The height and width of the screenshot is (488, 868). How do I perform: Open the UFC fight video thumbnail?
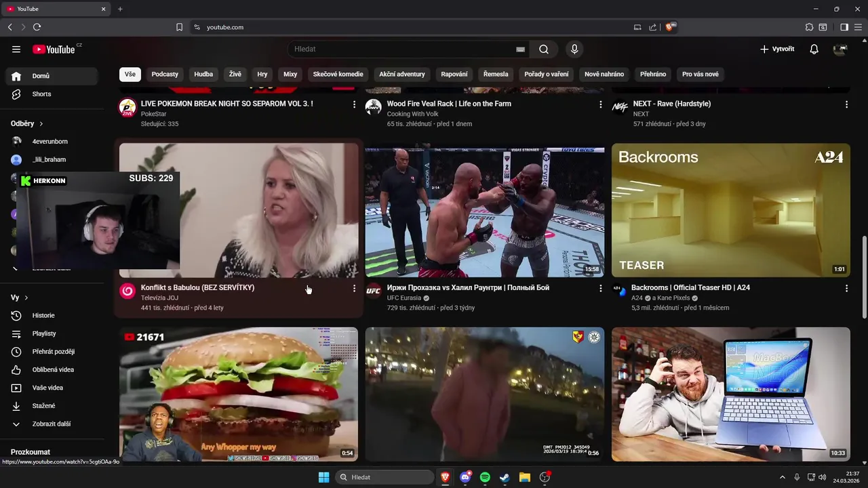pyautogui.click(x=485, y=210)
